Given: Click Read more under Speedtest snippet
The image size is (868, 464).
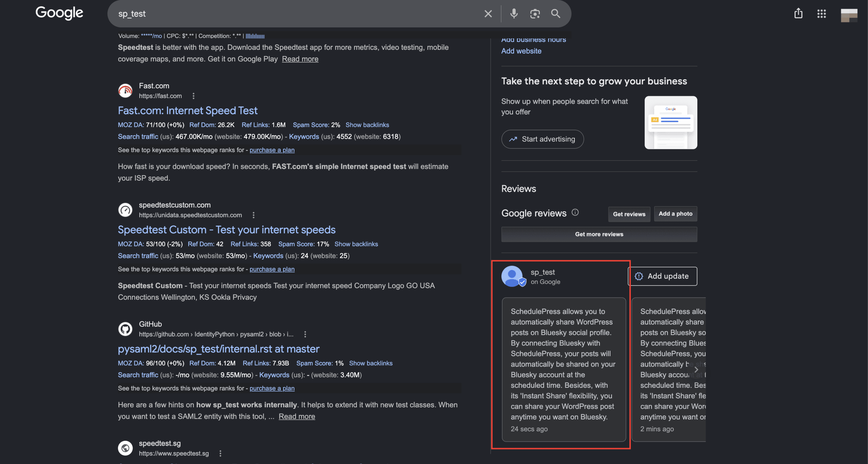Looking at the screenshot, I should [300, 59].
